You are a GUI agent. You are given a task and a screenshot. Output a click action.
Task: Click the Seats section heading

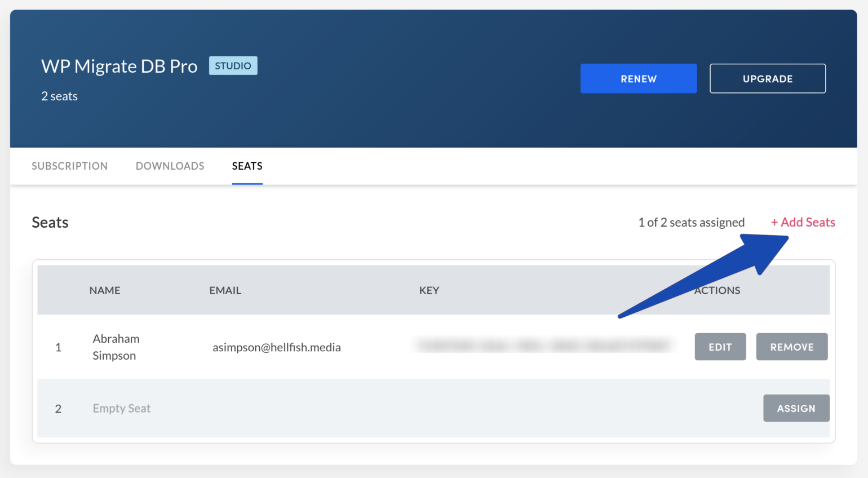point(50,222)
